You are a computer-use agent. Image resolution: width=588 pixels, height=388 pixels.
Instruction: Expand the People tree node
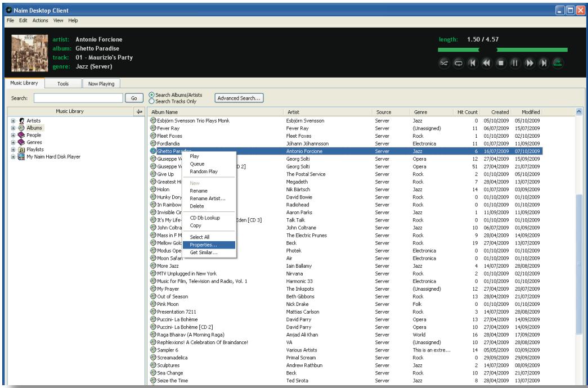point(13,136)
